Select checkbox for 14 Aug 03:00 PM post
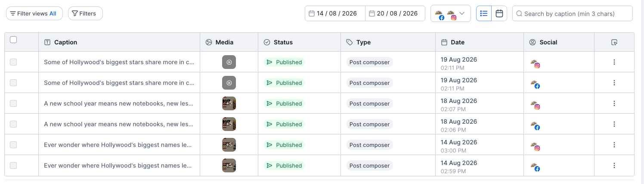The image size is (644, 184). 13,145
